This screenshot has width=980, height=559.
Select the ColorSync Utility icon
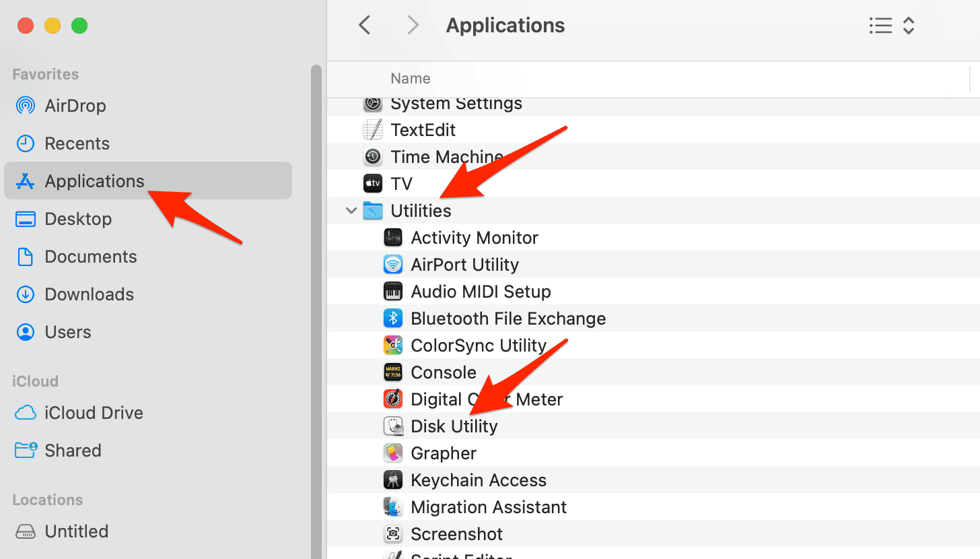tap(392, 346)
